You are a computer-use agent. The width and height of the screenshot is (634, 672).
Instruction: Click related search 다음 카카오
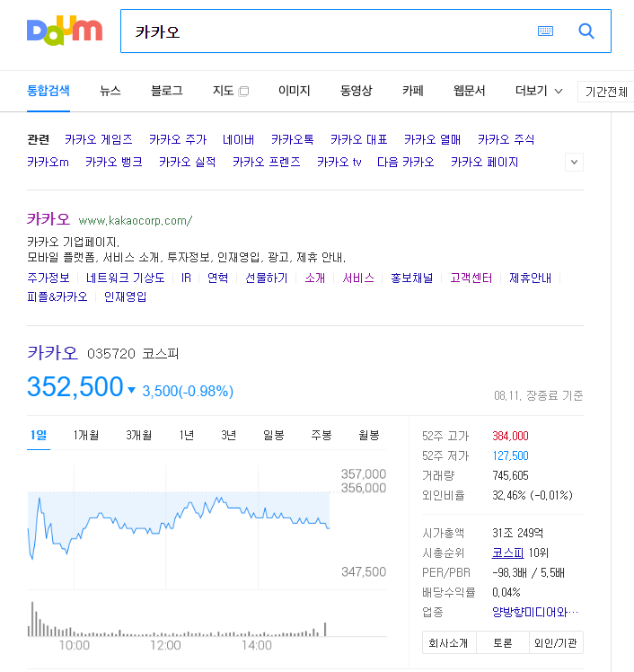(x=405, y=162)
